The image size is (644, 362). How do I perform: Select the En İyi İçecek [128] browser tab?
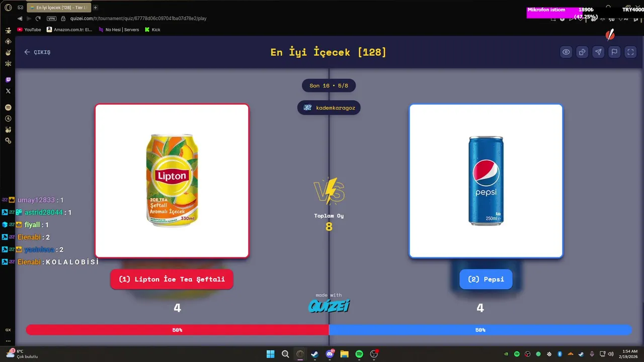click(59, 8)
